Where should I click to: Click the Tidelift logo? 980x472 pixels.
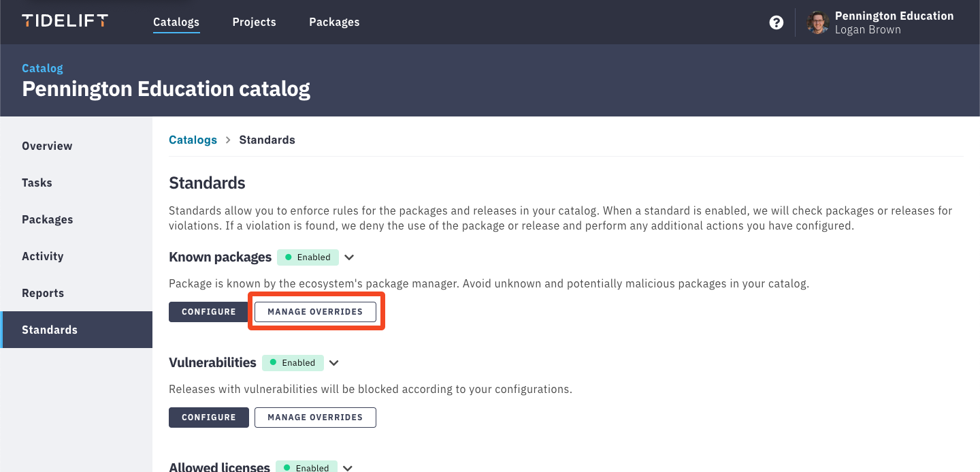coord(65,21)
